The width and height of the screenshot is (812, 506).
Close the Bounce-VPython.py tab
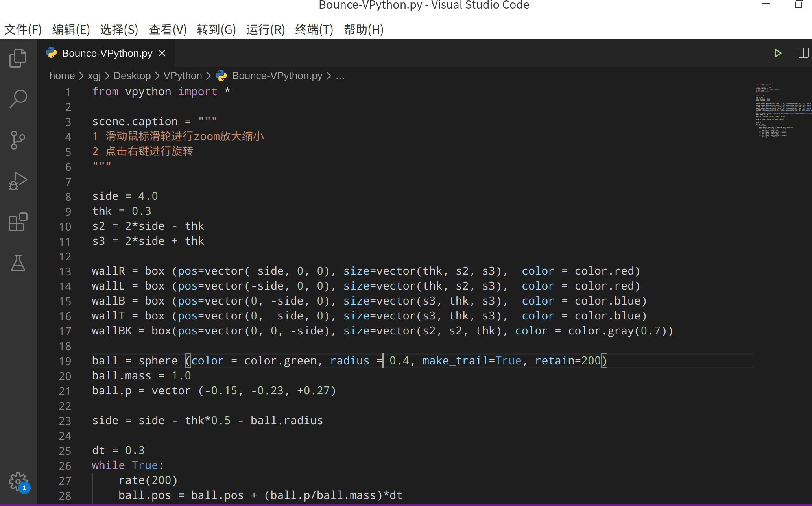[x=162, y=53]
